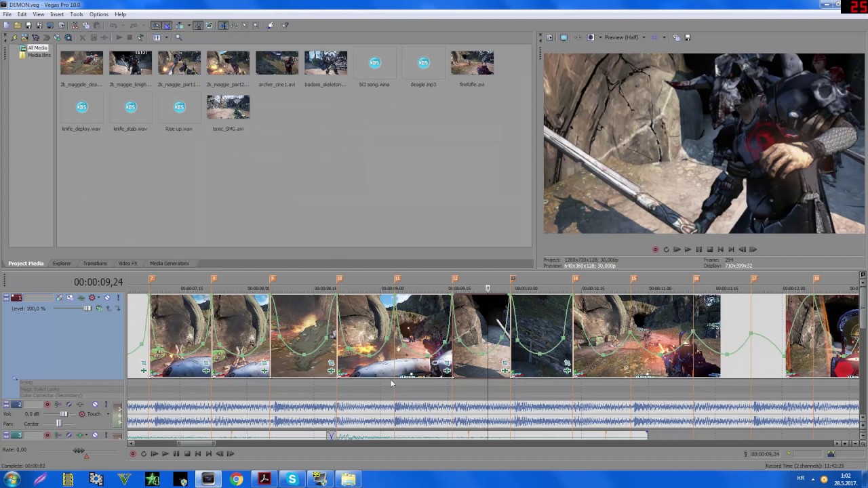Click timeline marker 10
Image resolution: width=868 pixels, height=488 pixels.
point(339,278)
